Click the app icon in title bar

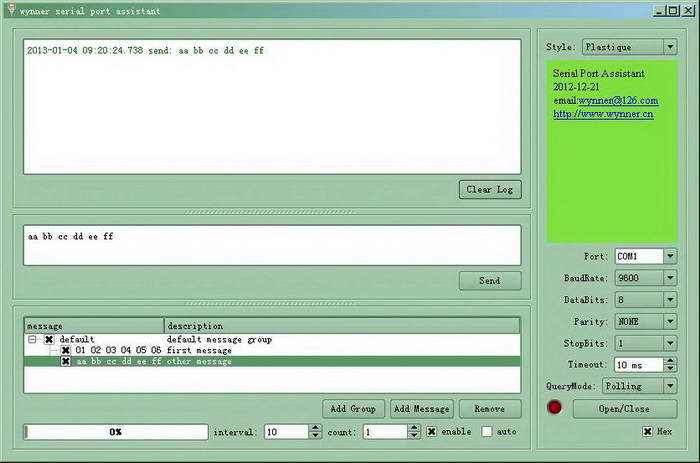pyautogui.click(x=12, y=10)
